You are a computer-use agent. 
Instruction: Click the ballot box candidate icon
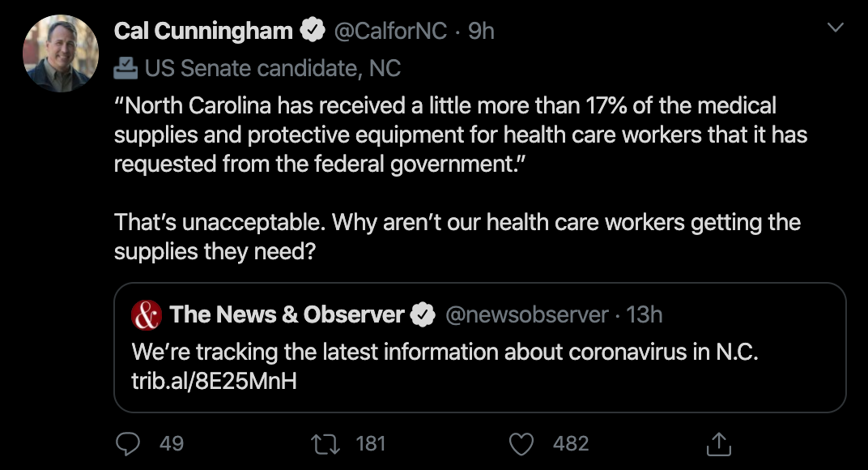click(126, 68)
